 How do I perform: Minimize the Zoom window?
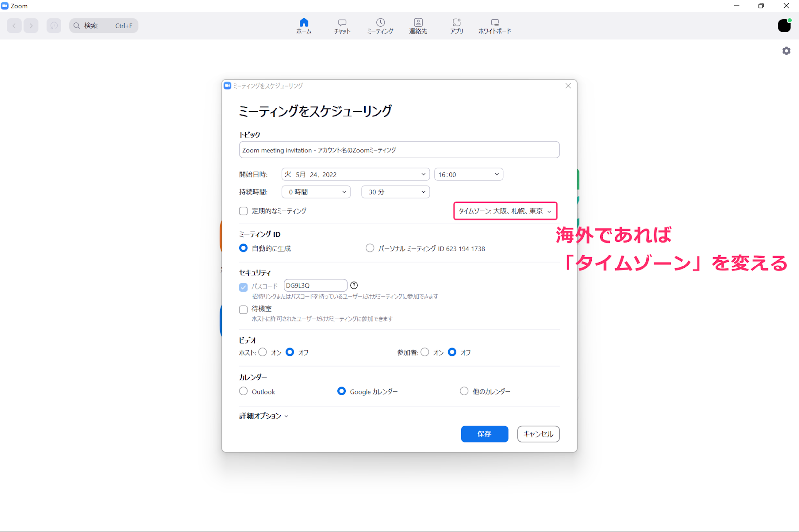tap(736, 6)
